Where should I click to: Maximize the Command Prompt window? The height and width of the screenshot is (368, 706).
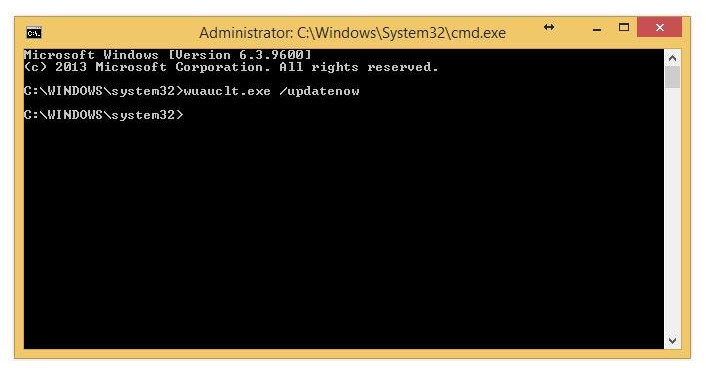click(624, 28)
